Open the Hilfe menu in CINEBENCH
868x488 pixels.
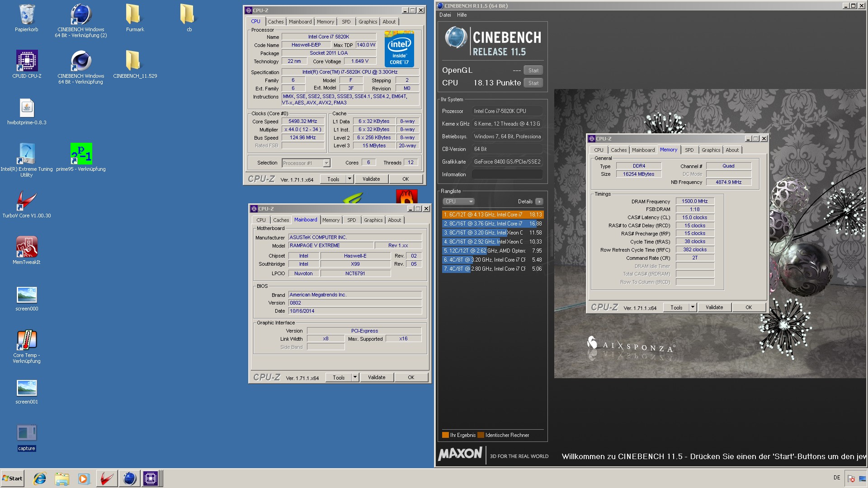(462, 15)
